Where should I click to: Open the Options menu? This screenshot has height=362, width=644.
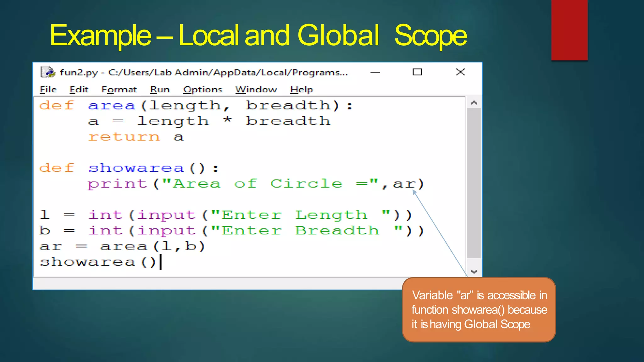point(203,90)
